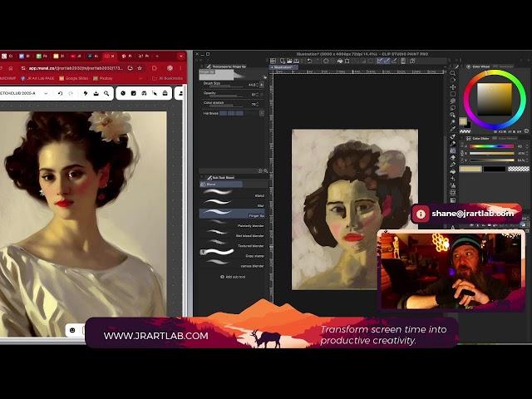The image size is (532, 399).
Task: Select the Textured blender sub tool
Action: point(233,244)
